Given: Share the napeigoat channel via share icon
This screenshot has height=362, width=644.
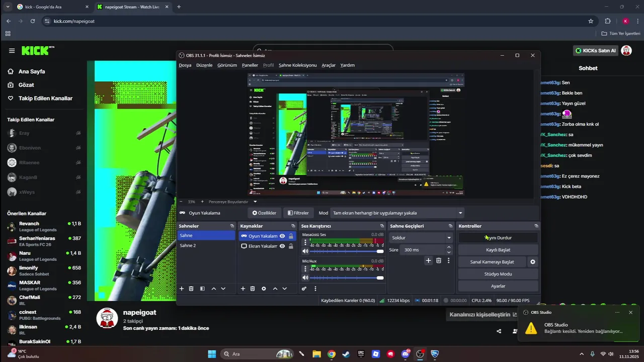Looking at the screenshot, I should click(499, 331).
